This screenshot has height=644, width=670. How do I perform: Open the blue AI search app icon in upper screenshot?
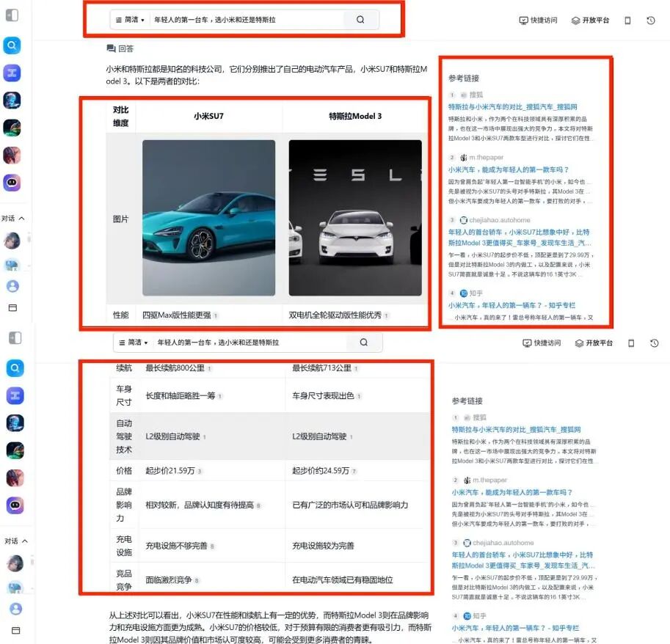tap(12, 45)
